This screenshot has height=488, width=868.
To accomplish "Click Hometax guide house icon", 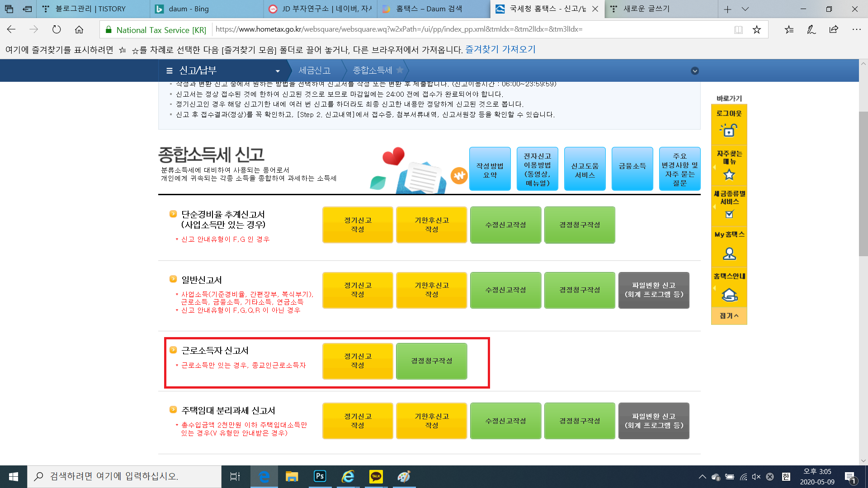I will [x=729, y=295].
